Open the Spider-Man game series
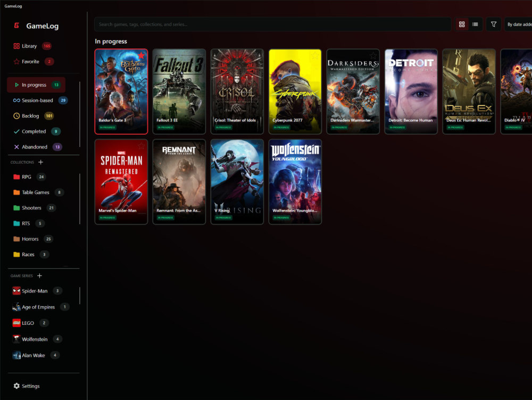The image size is (532, 400). (37, 291)
